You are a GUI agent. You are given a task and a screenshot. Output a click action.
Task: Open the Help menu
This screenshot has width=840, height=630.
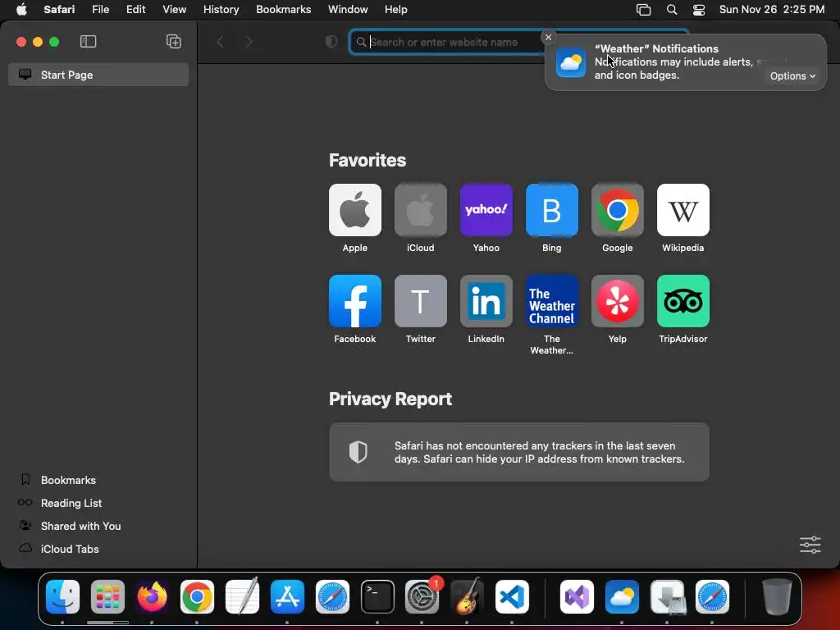[396, 10]
